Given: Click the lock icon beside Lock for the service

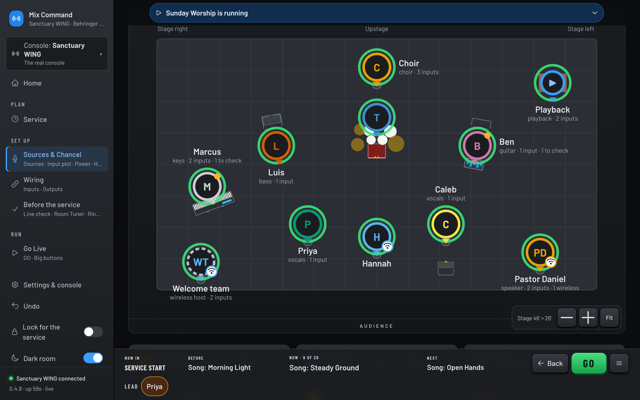Looking at the screenshot, I should pos(14,332).
